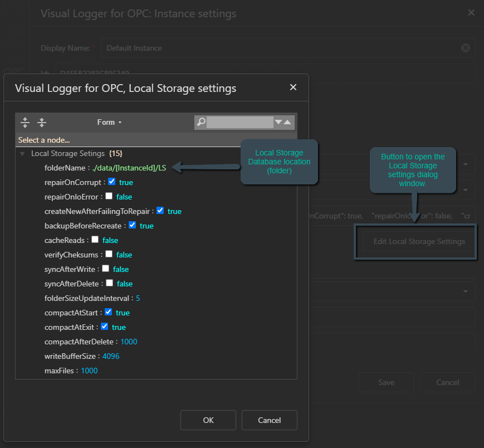
Task: Enable the syncAfterWrite checkbox
Action: (105, 269)
